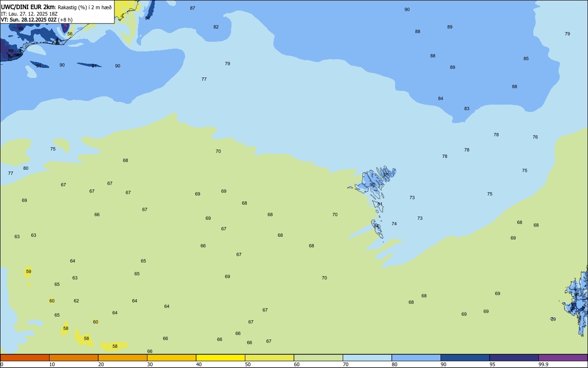588x368 pixels.
Task: Click the 'UWC/DINI EUR 2km' map title
Action: coord(28,7)
